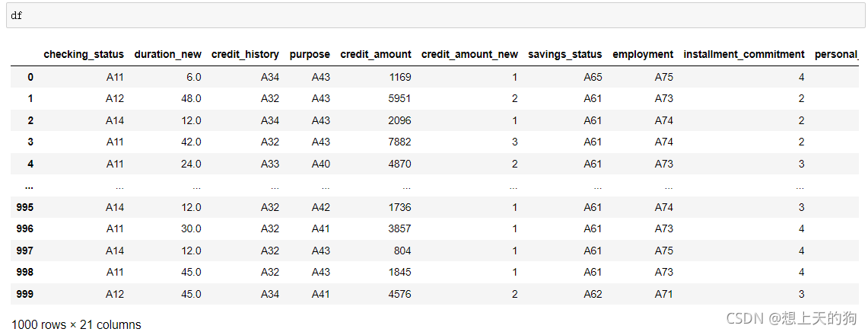Click duration_new value 24.0
The image size is (868, 332).
[x=192, y=164]
